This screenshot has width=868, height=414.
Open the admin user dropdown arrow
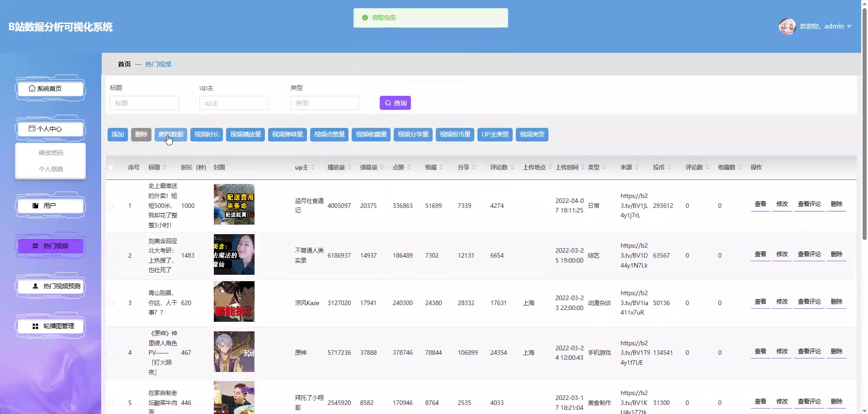(x=849, y=26)
